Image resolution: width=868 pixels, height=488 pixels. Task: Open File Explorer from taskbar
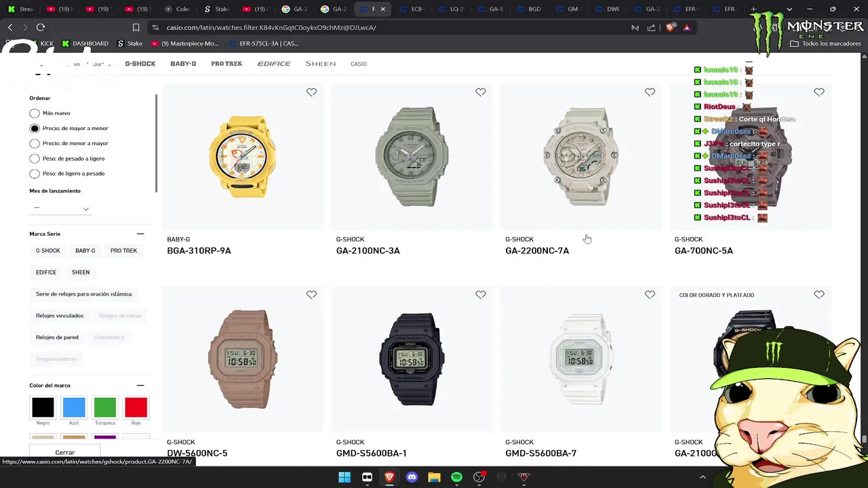(434, 477)
